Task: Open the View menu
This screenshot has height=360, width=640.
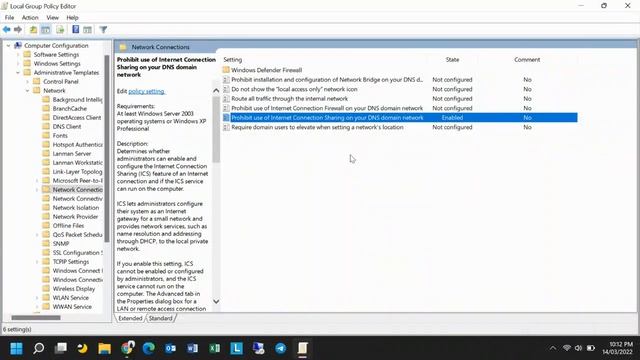Action: click(52, 18)
